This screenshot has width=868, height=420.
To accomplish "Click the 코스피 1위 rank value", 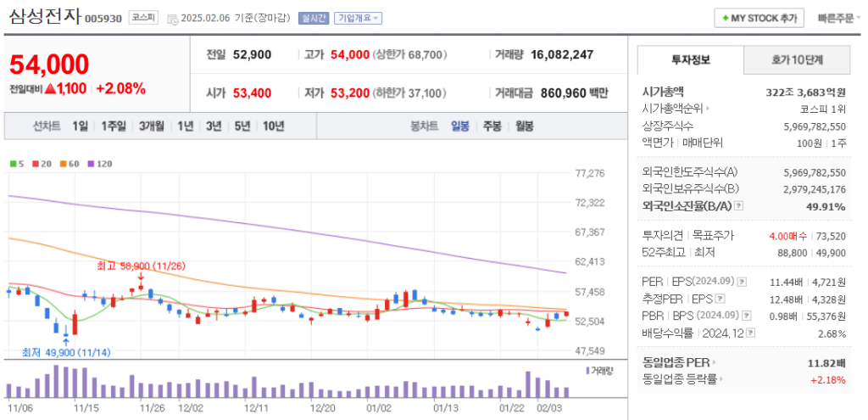I will click(823, 109).
